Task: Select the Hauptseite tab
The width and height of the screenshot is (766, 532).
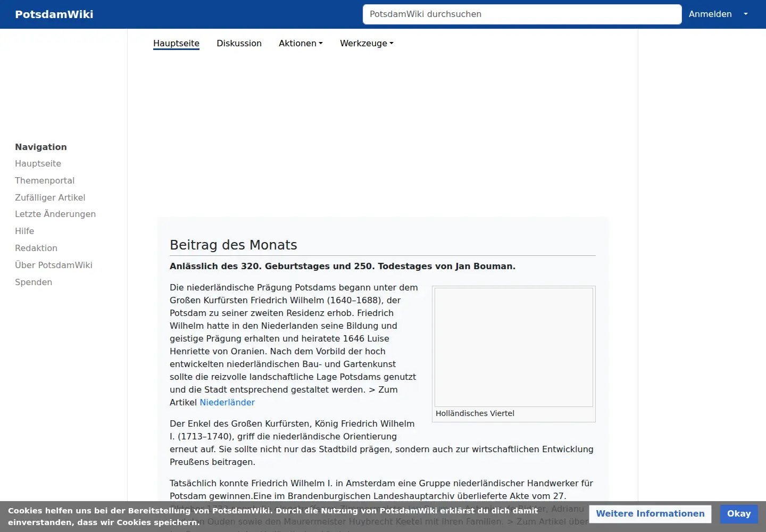Action: click(176, 44)
